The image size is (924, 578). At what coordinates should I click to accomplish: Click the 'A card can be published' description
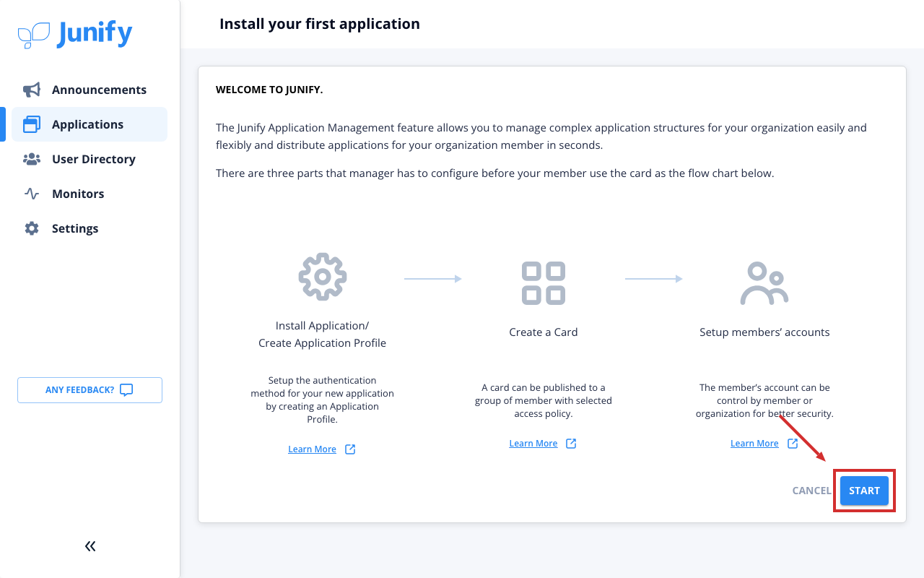pyautogui.click(x=544, y=401)
